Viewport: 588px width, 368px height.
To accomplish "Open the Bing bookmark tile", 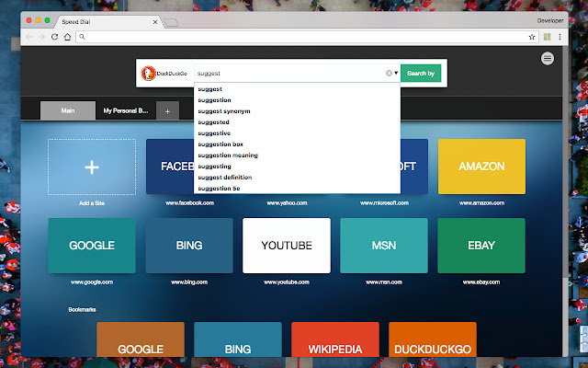I will pos(238,339).
